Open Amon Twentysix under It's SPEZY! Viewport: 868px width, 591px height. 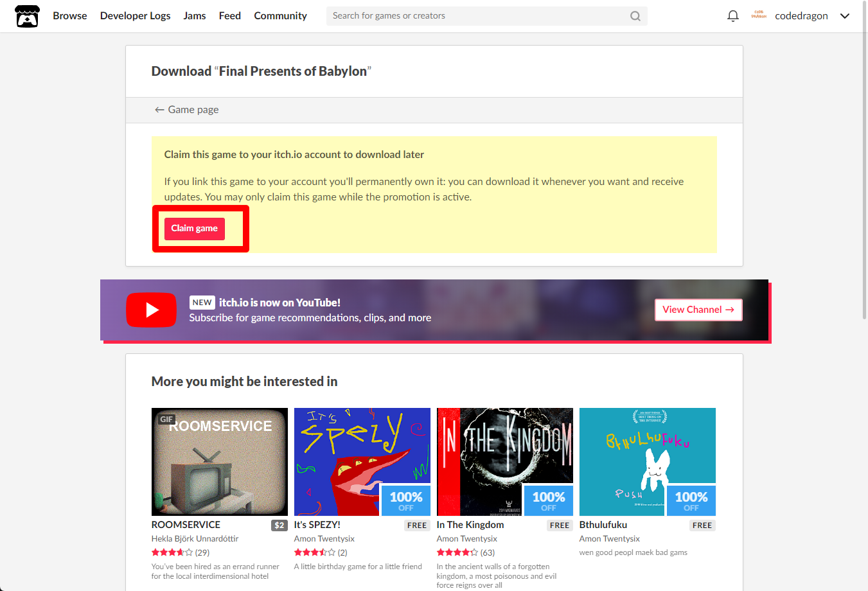324,539
